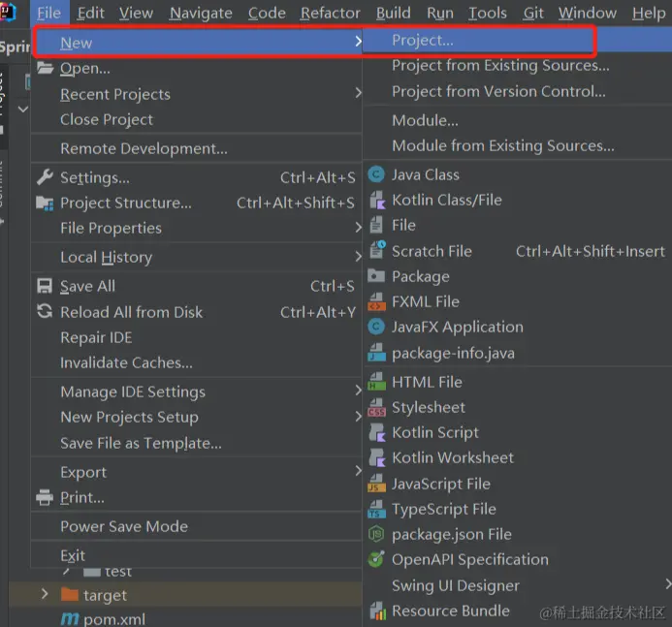Open the Build menu
672x627 pixels.
click(393, 14)
